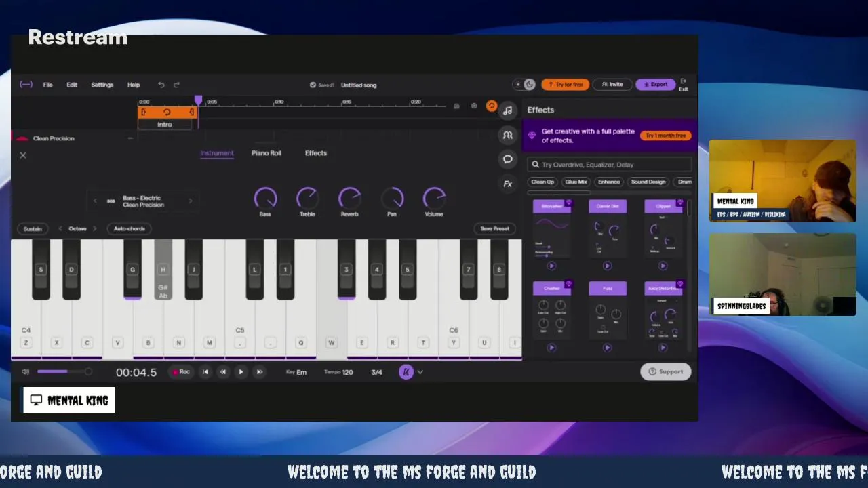The width and height of the screenshot is (868, 488).
Task: Skip to the beginning of the song
Action: click(205, 371)
